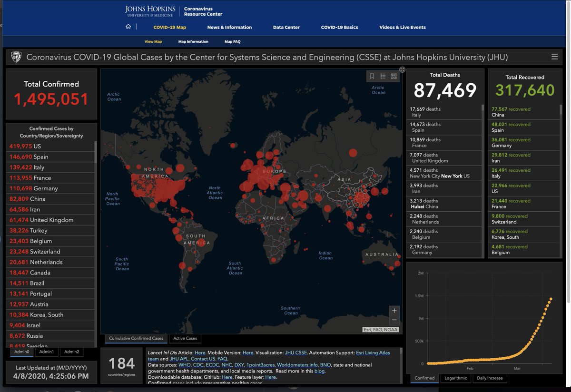This screenshot has height=392, width=571.
Task: Open the COVID-19 Map menu
Action: [x=170, y=27]
